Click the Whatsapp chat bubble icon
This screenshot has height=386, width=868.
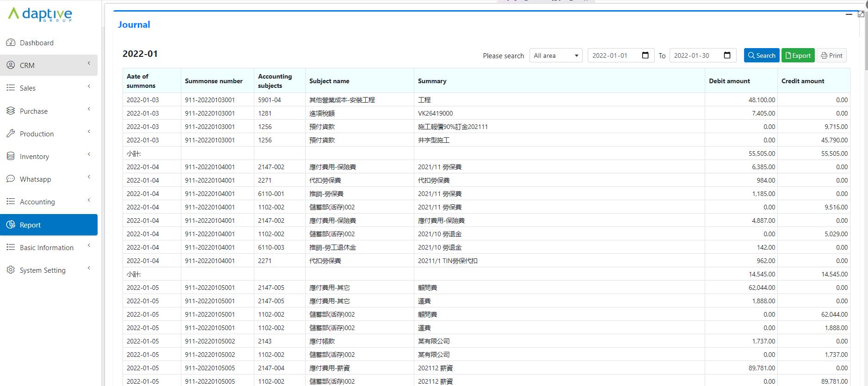(11, 179)
